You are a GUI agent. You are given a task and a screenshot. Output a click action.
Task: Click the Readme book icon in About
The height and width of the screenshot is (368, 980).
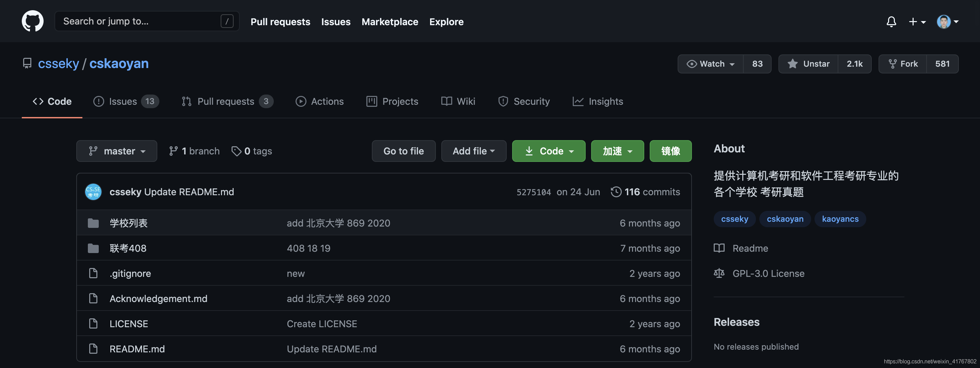pyautogui.click(x=719, y=248)
